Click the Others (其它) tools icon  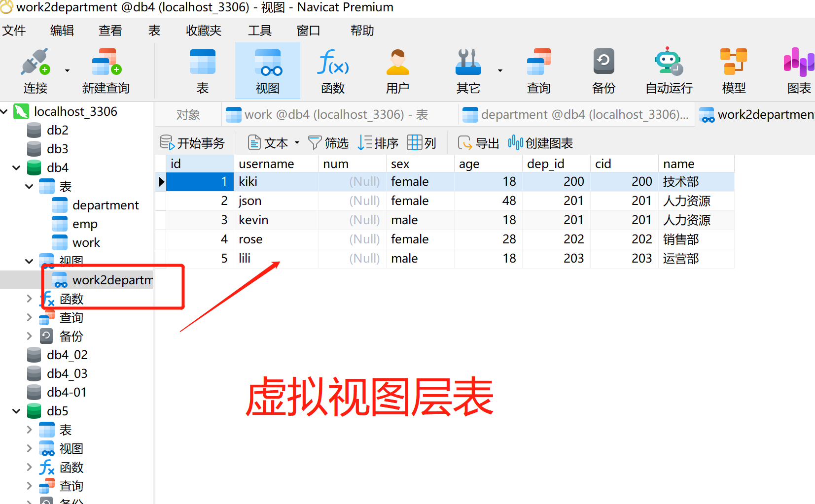click(468, 62)
